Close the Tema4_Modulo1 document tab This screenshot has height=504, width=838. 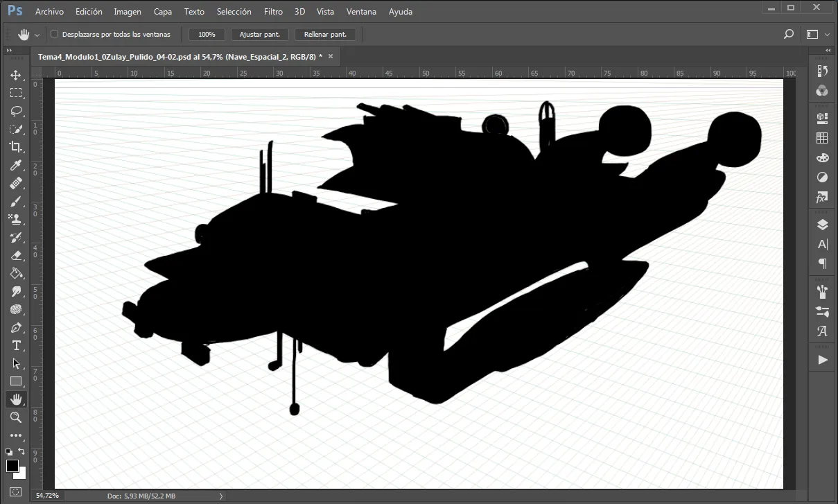click(x=331, y=57)
